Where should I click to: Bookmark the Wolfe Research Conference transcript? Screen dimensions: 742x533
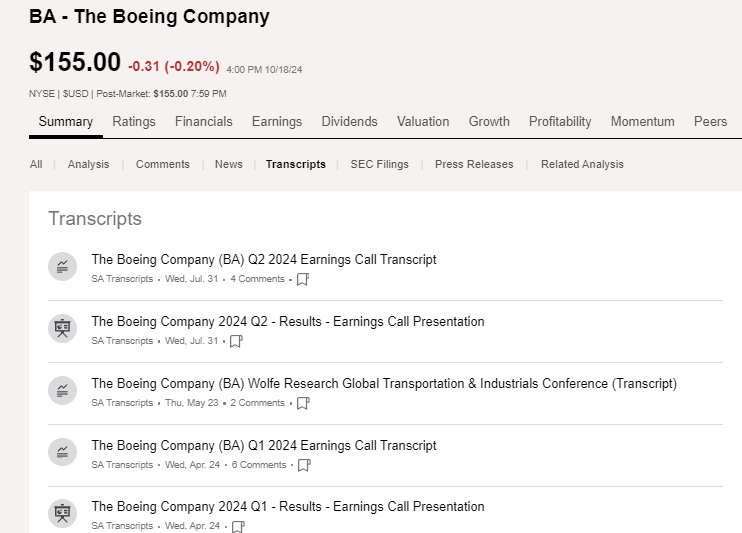click(x=303, y=403)
